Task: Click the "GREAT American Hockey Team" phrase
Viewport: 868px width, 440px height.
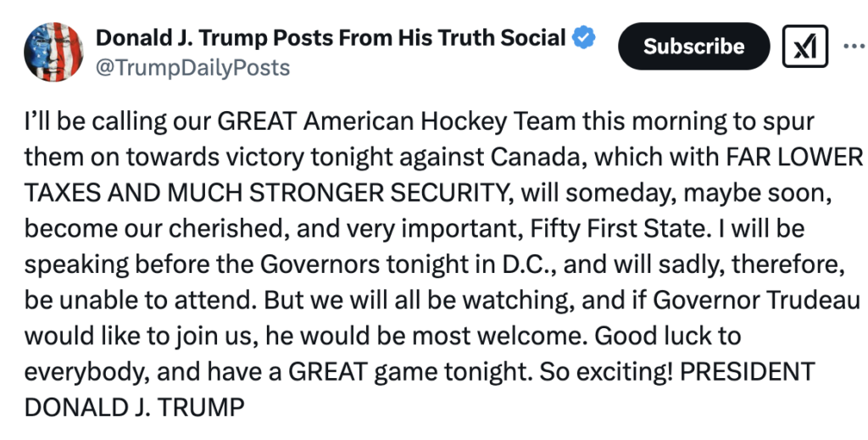Action: coord(361,122)
